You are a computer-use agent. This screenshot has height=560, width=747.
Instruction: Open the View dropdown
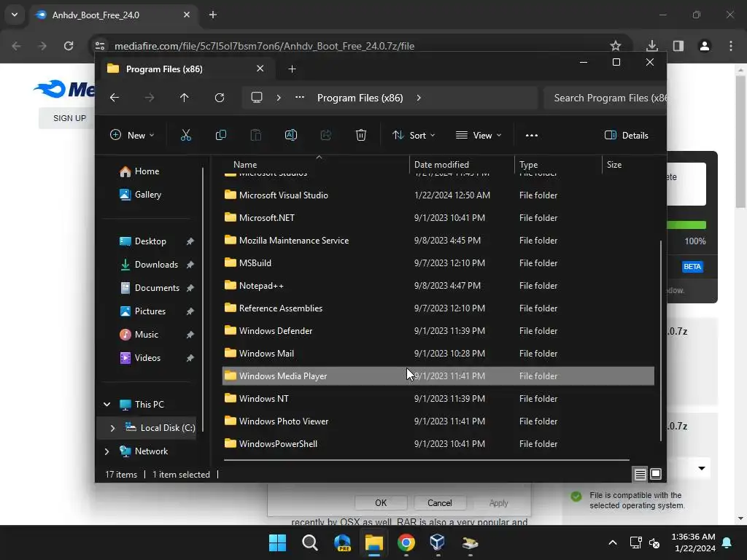(x=479, y=135)
